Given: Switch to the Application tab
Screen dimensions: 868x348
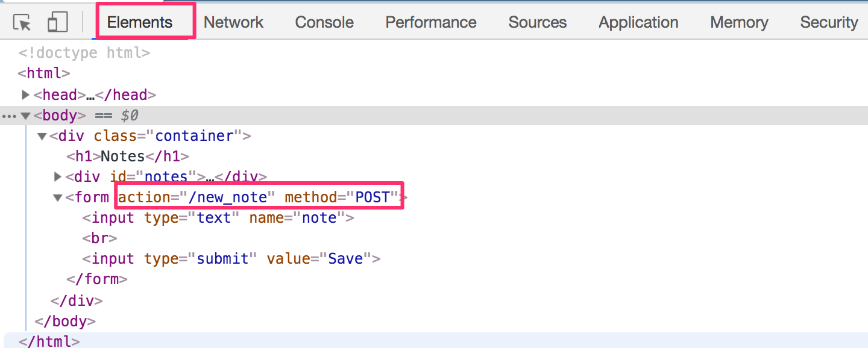Looking at the screenshot, I should coord(638,22).
